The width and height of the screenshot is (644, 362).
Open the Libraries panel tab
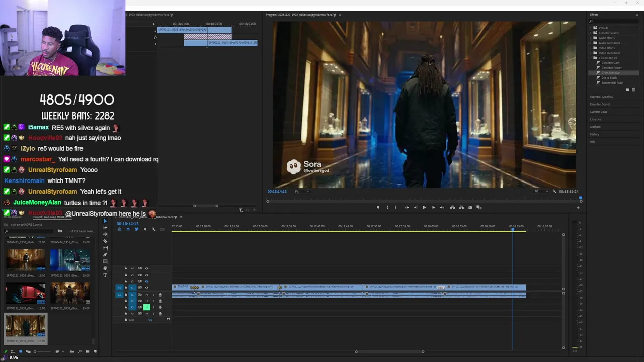pos(595,119)
